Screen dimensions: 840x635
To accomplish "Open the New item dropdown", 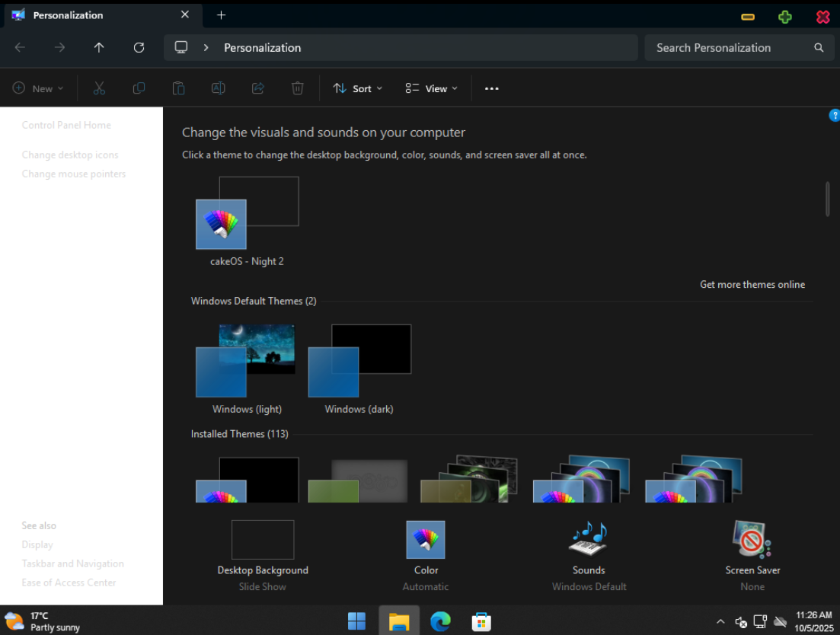I will [38, 88].
